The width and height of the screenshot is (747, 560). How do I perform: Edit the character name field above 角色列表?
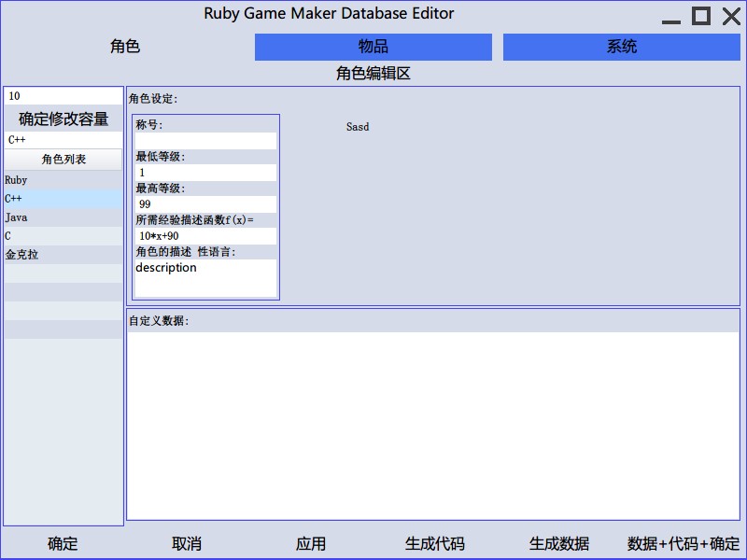pyautogui.click(x=63, y=139)
